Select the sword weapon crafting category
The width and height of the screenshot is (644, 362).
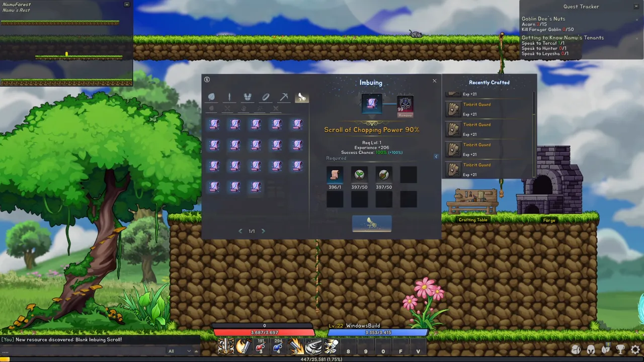(229, 97)
